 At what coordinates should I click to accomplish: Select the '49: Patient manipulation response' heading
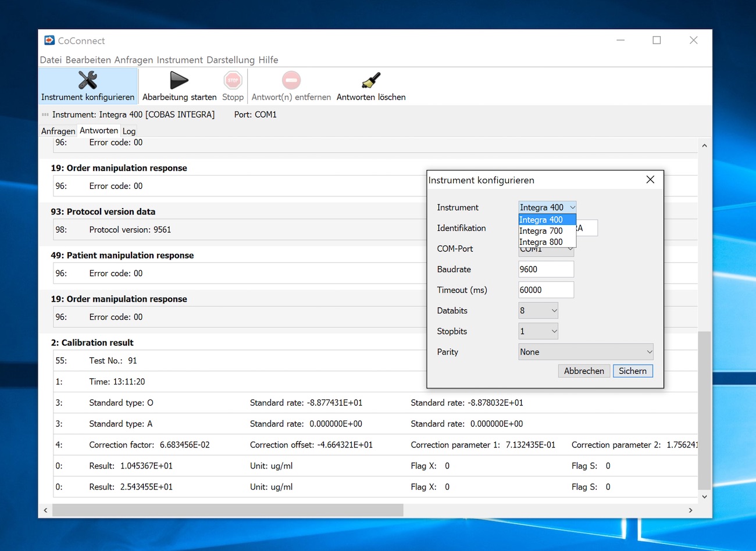pyautogui.click(x=122, y=255)
